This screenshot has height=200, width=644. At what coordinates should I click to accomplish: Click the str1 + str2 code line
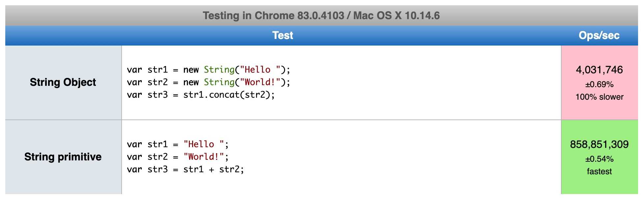click(185, 170)
